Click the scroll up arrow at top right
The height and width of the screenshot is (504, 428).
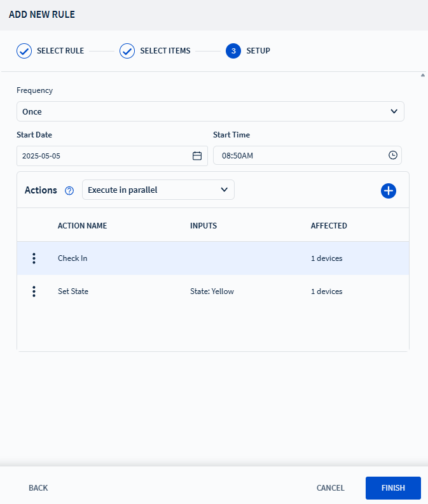[423, 75]
